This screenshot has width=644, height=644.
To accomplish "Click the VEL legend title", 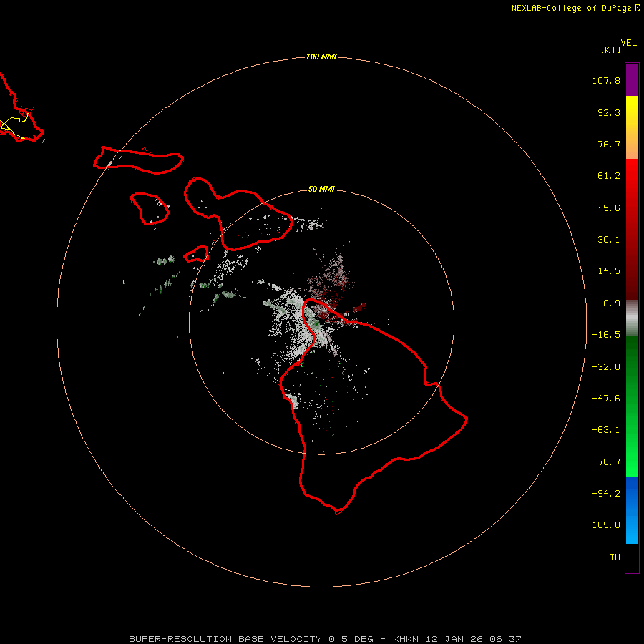I will pos(628,43).
